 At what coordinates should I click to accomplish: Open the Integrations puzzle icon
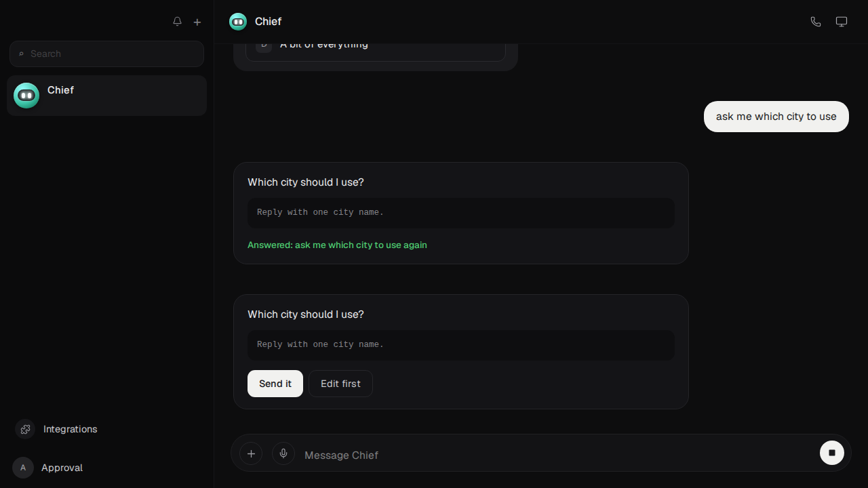pos(25,429)
